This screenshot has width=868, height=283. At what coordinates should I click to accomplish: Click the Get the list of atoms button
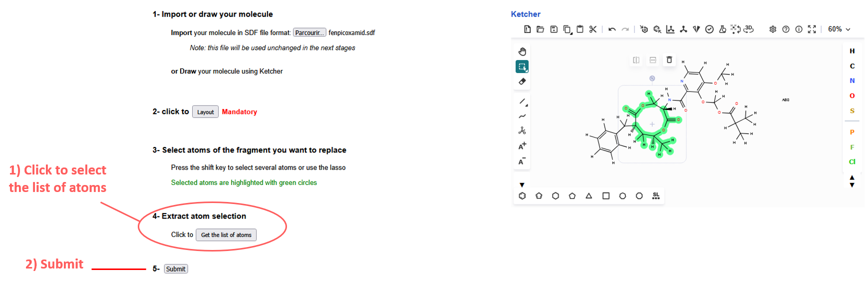click(226, 235)
